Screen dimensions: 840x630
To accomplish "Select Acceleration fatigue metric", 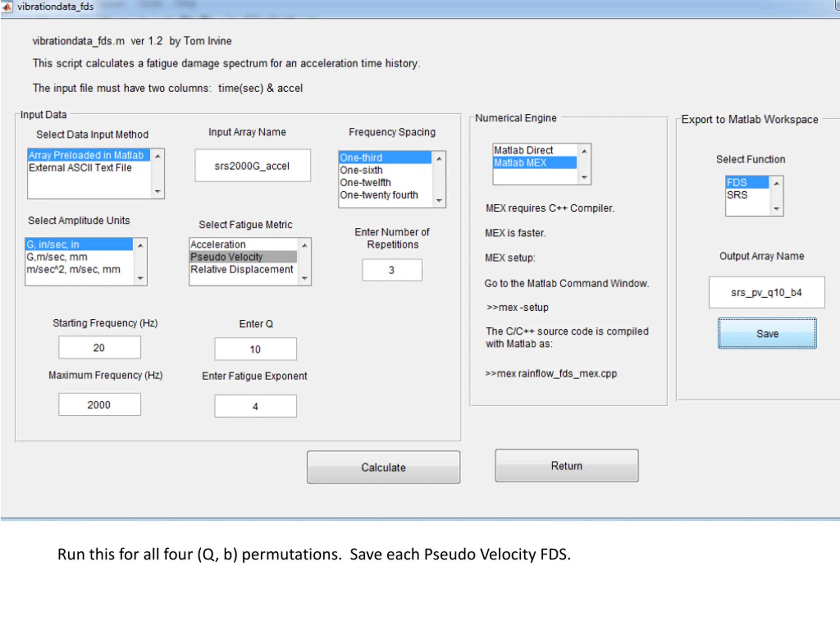I will (x=243, y=244).
